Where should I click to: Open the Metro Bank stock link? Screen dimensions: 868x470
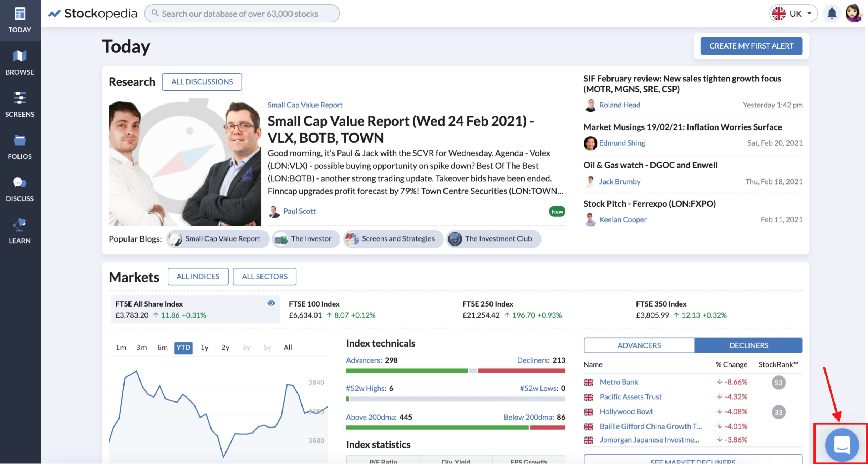click(x=619, y=382)
